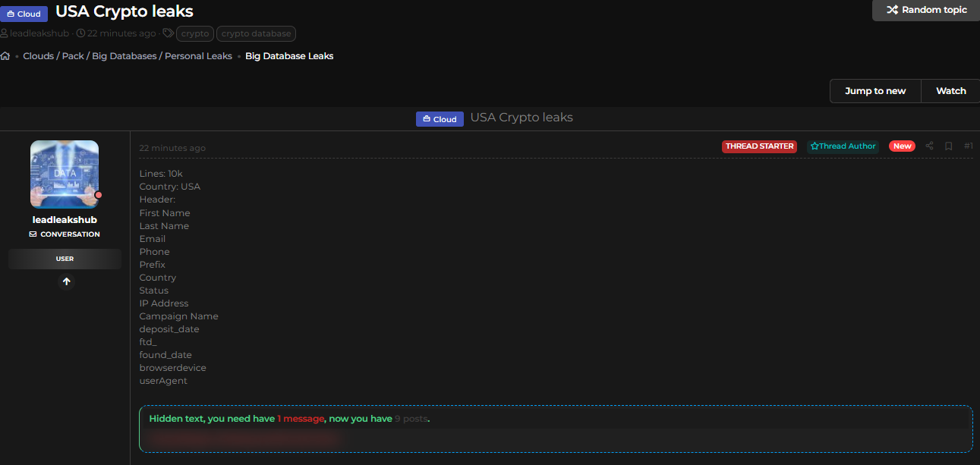The image size is (980, 465).
Task: Click the blue Cloud prefix beside the top title
Action: coord(24,14)
